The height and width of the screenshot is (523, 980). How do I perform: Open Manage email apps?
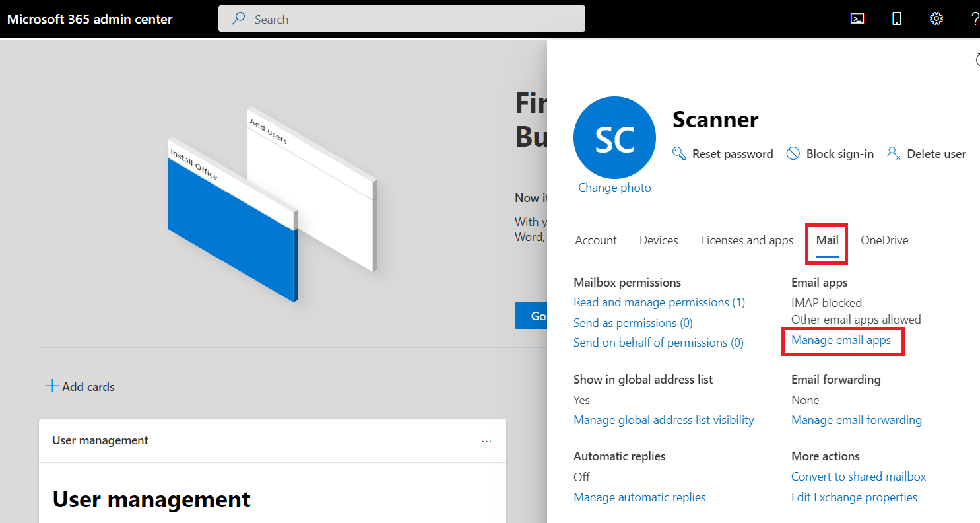[x=843, y=340]
